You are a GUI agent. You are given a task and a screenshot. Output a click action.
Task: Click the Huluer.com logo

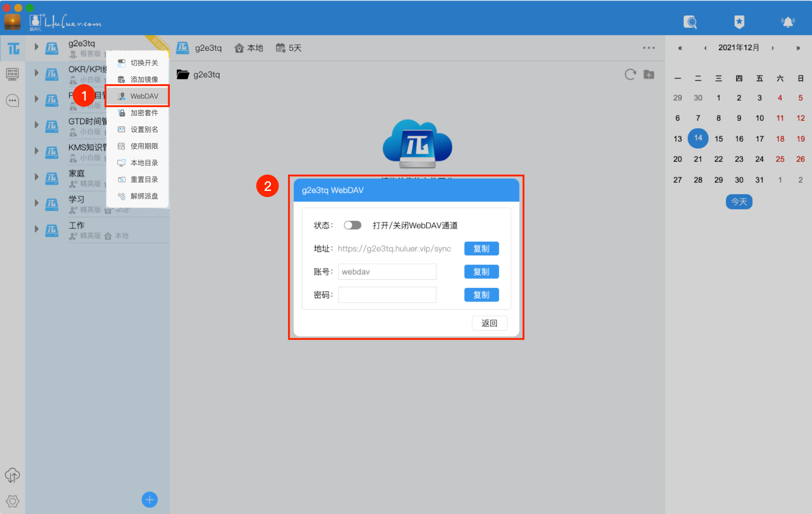[x=65, y=22]
